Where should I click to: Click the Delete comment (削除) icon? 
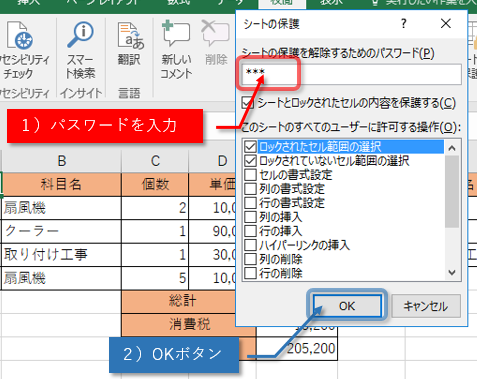tap(216, 43)
